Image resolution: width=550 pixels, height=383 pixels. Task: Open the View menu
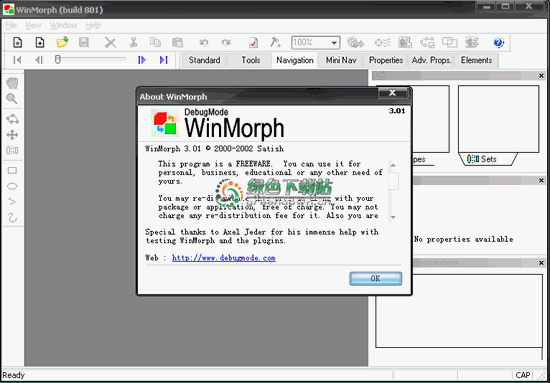pyautogui.click(x=33, y=26)
